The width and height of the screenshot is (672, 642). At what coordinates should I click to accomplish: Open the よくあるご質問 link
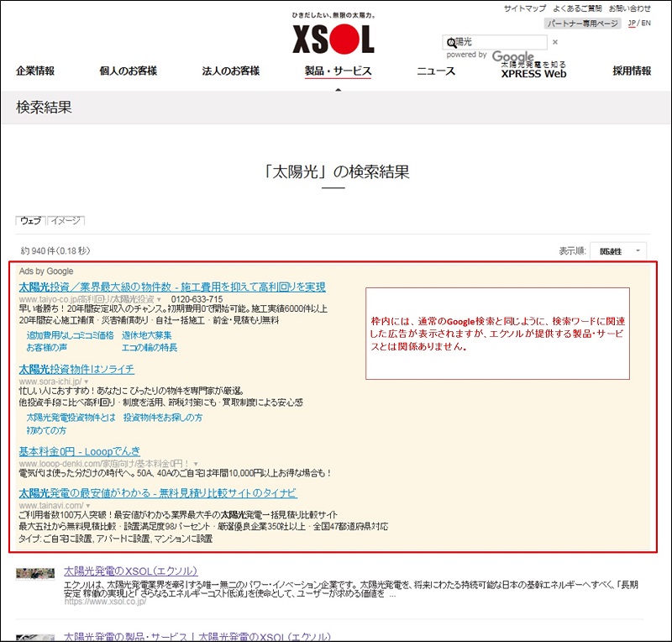coord(577,8)
